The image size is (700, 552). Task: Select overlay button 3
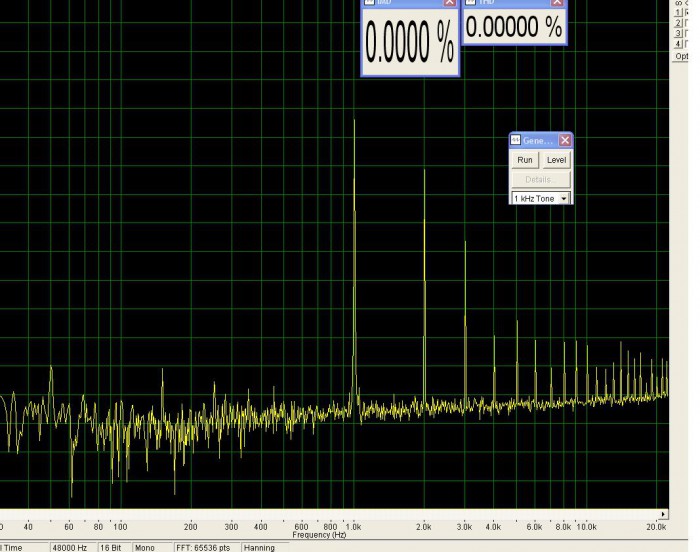coord(679,33)
